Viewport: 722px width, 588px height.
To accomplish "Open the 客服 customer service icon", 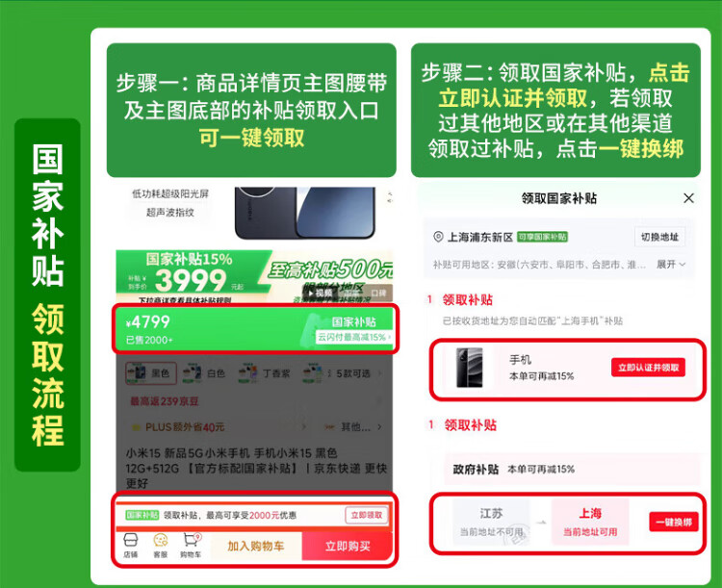I will pos(160,546).
